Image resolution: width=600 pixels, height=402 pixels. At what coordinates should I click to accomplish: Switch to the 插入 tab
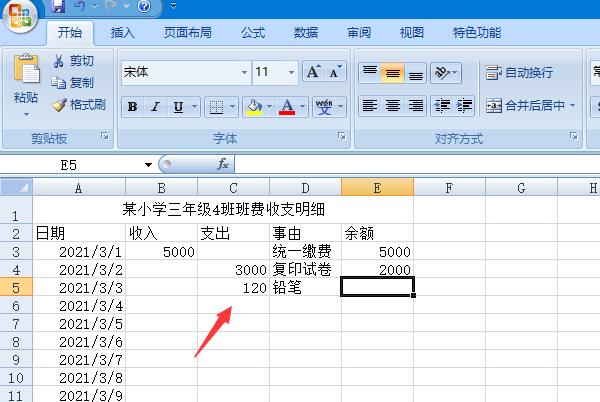click(123, 33)
